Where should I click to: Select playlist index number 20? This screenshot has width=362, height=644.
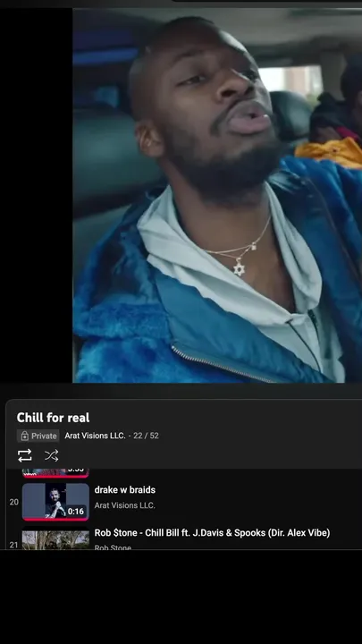click(x=14, y=502)
